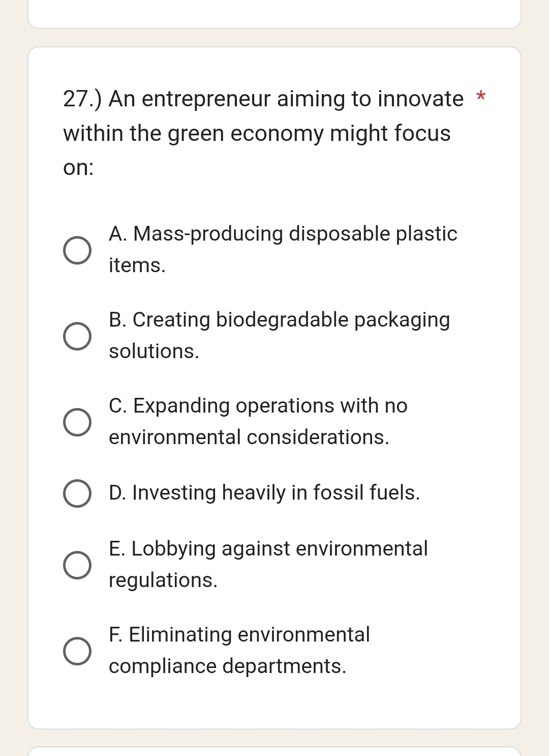Click the 'environmental considerations.' text line
This screenshot has width=549, height=756.
coord(249,438)
